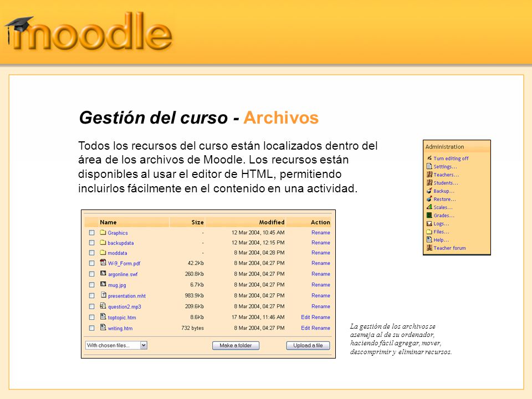Open the presentation.mht file link
Image resolution: width=532 pixels, height=399 pixels.
[127, 296]
